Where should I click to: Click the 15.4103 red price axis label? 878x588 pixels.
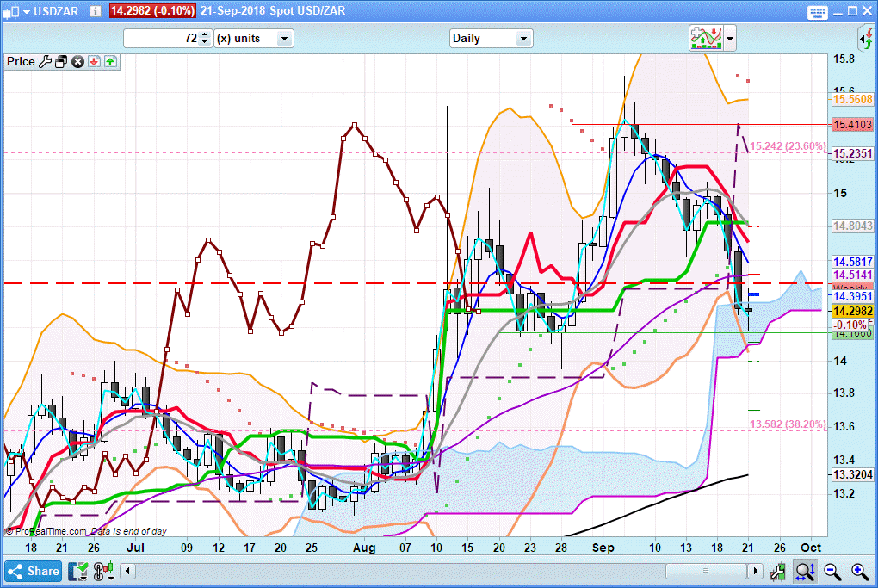(852, 124)
